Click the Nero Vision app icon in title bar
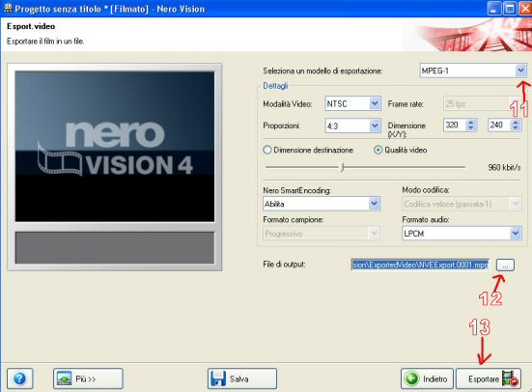The image size is (532, 392). (x=8, y=8)
